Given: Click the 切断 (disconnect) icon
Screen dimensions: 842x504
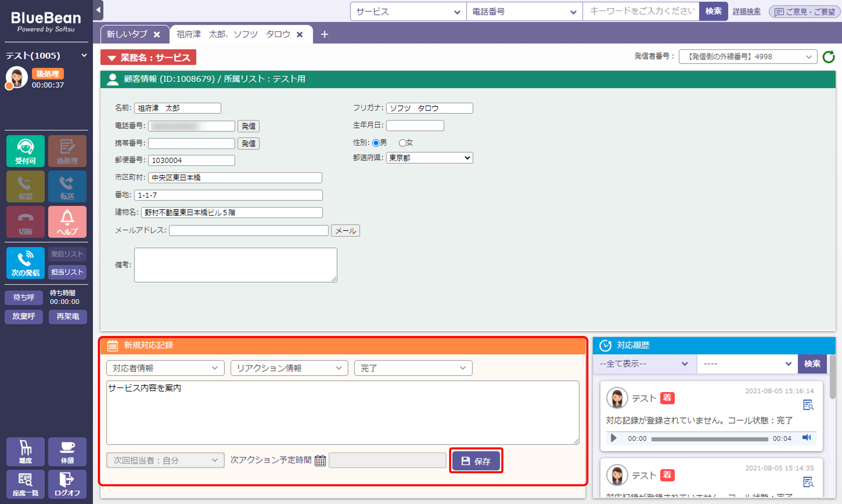Looking at the screenshot, I should [25, 221].
